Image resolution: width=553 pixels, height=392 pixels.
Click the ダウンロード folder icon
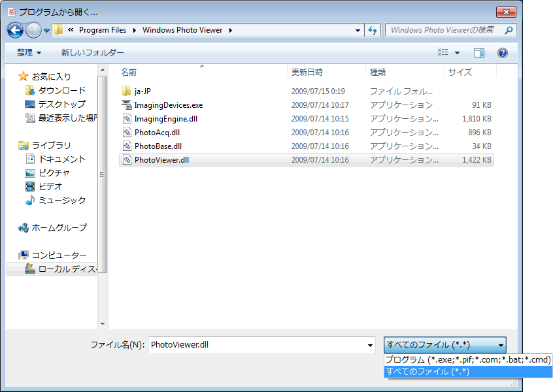click(x=30, y=90)
